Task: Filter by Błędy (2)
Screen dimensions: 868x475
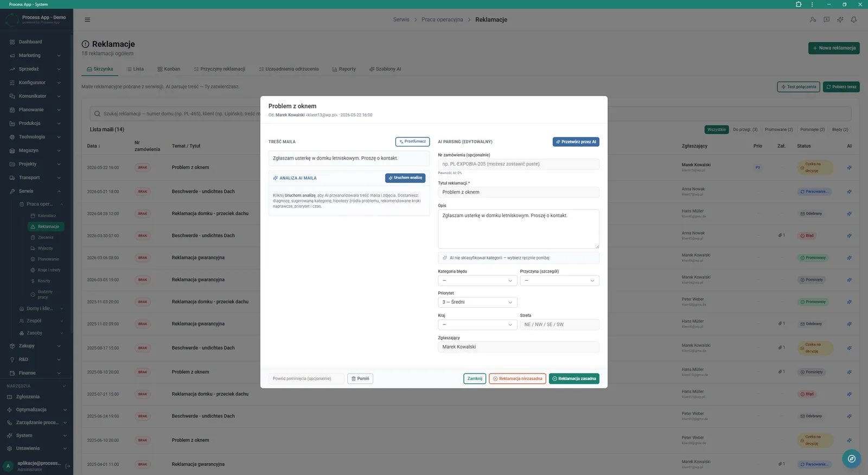Action: (840, 130)
